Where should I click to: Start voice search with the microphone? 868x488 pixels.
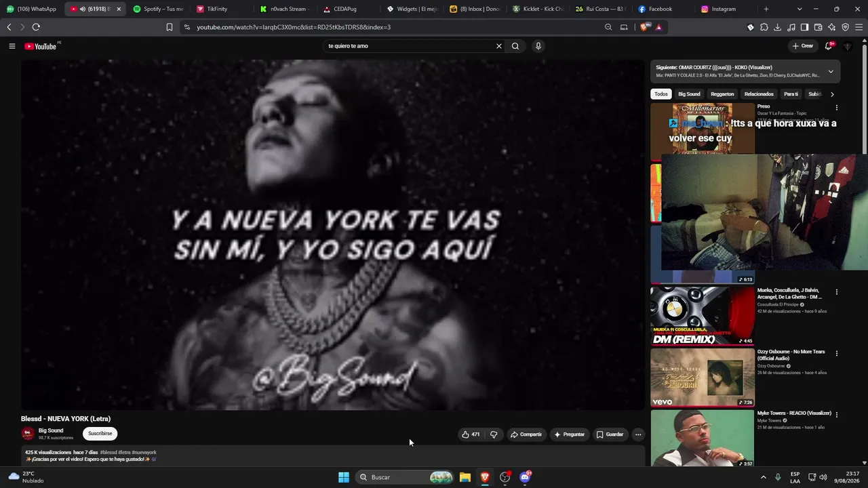[538, 46]
